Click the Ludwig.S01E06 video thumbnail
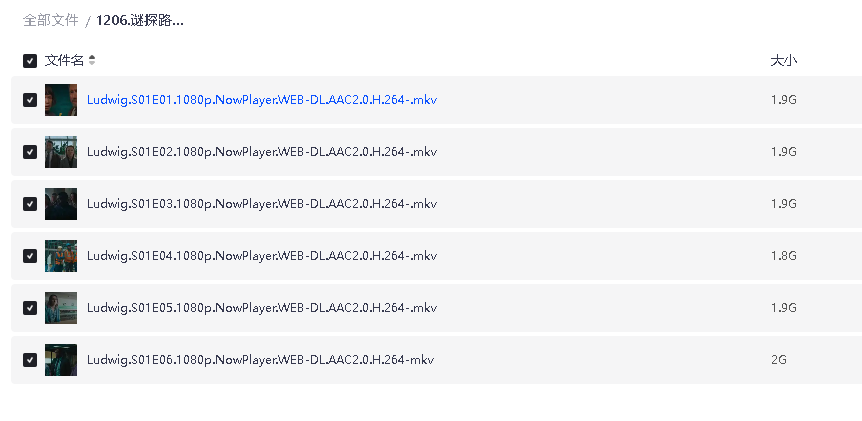 click(x=61, y=360)
